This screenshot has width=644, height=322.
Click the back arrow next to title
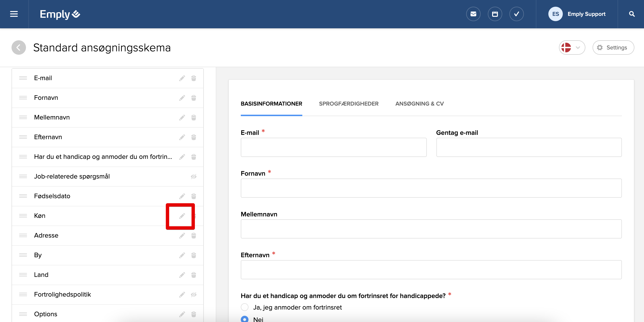click(19, 48)
